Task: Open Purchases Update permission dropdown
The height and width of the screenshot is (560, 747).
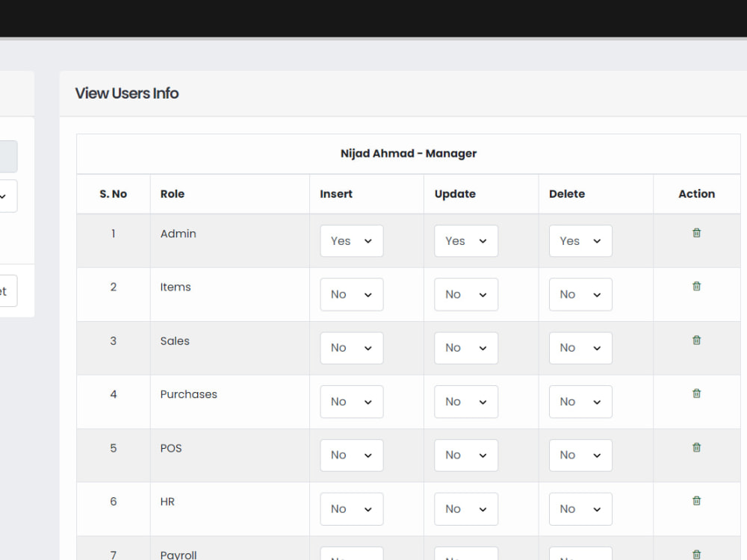Action: point(466,402)
